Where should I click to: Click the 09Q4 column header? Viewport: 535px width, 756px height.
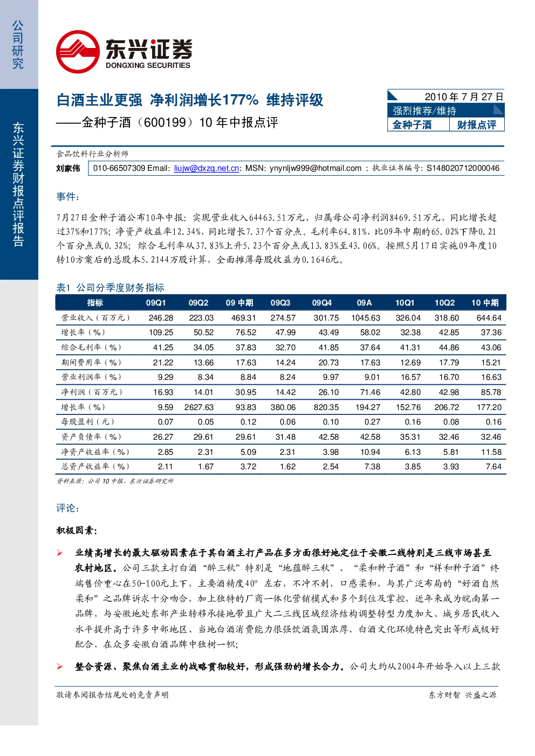point(322,303)
